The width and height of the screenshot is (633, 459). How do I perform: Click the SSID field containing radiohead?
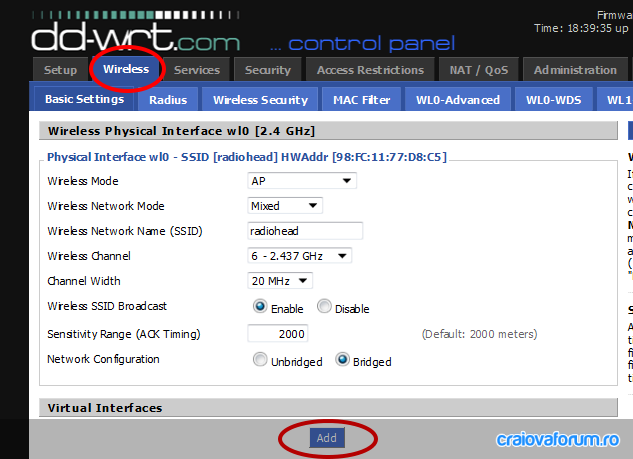tap(305, 231)
